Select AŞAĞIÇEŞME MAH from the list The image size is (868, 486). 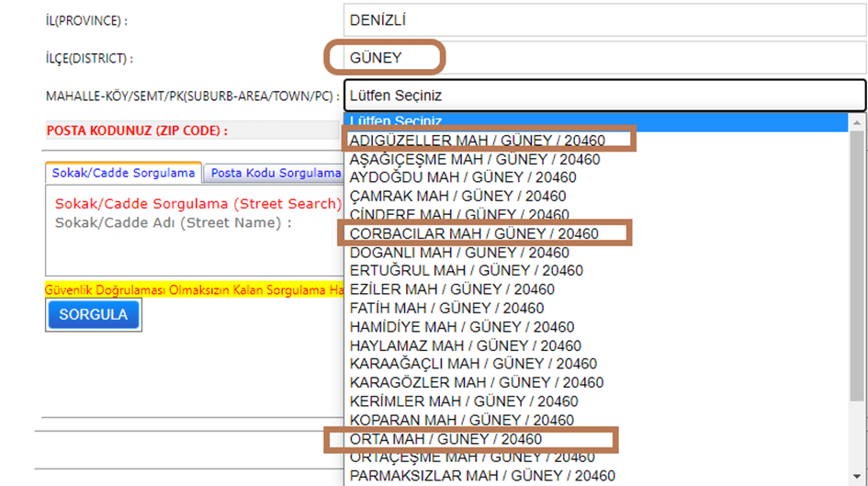point(475,160)
